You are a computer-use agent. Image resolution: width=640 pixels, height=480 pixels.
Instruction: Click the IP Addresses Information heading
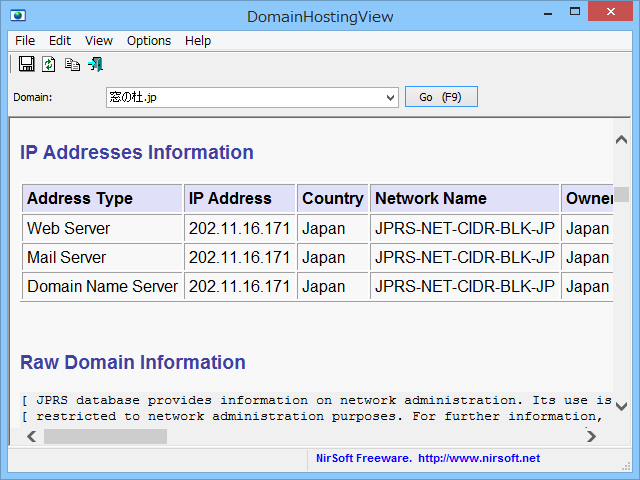pyautogui.click(x=137, y=152)
